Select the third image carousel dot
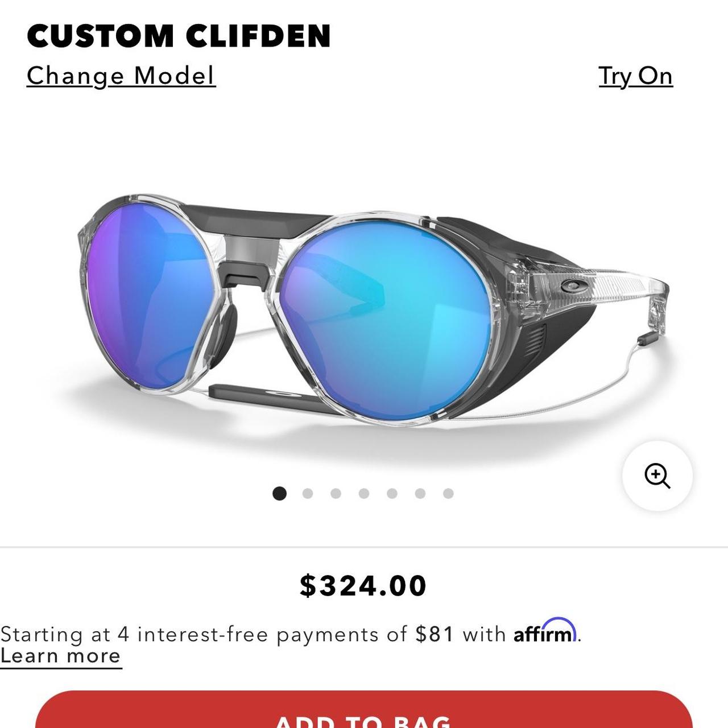 click(336, 493)
